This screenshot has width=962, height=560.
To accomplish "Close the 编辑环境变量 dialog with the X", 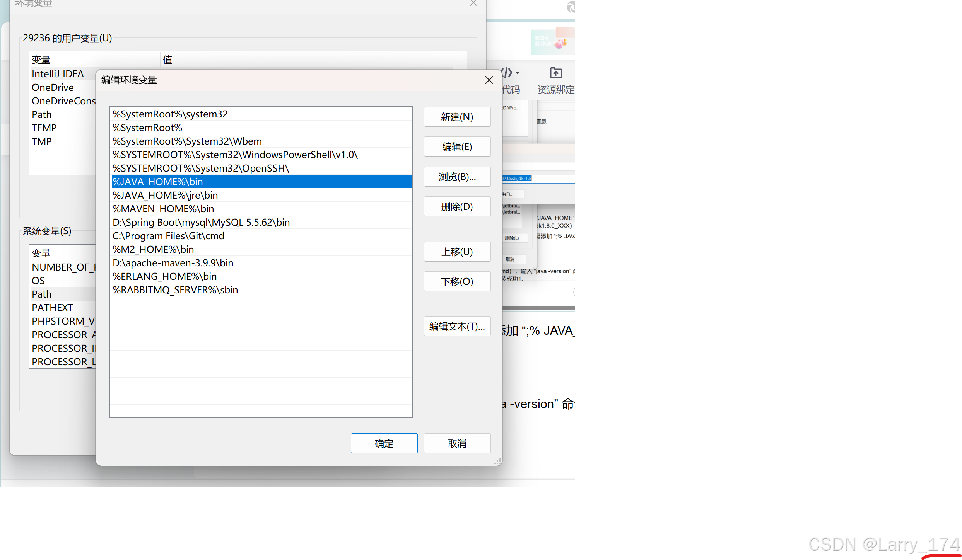I will click(x=489, y=80).
